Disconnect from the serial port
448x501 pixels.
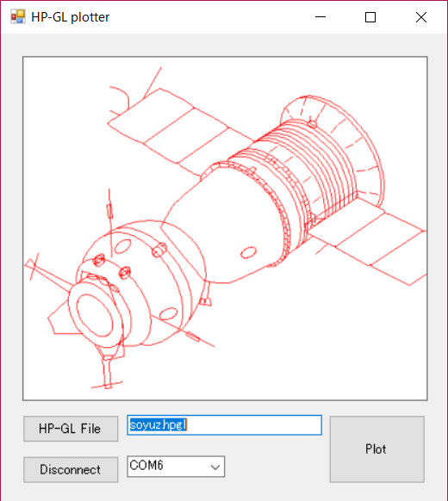coord(71,469)
